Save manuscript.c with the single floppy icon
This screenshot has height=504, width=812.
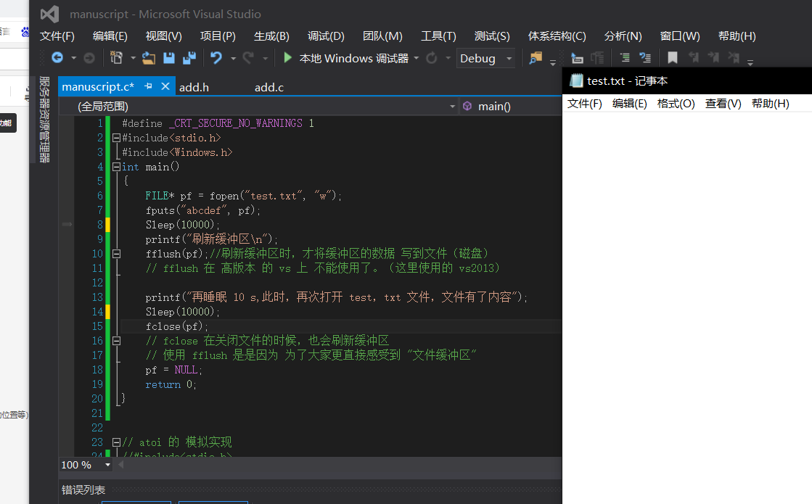(x=169, y=58)
